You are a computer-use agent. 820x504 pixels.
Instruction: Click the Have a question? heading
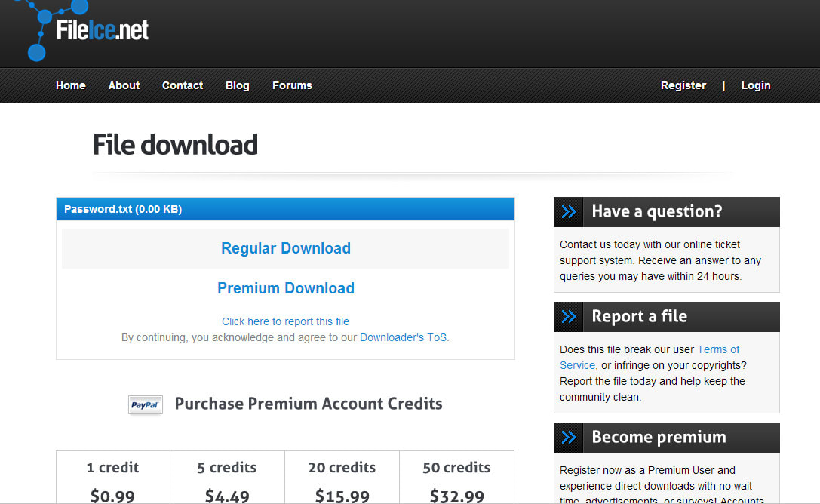657,211
